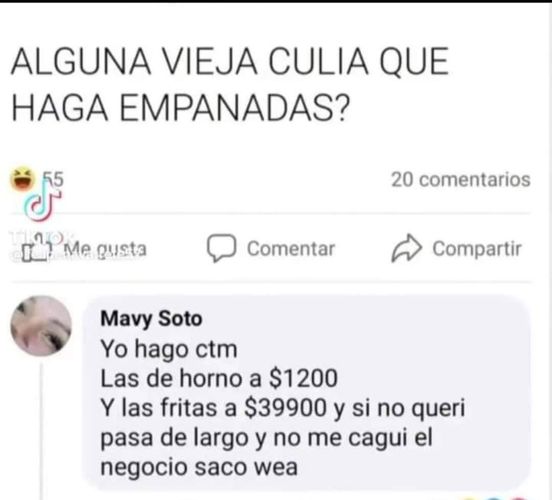
Task: Click the reaction emojis below the comment
Action: (496, 498)
